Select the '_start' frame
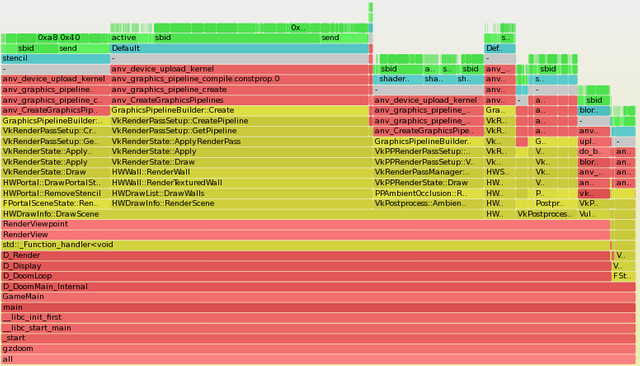This screenshot has height=366, width=640. point(318,338)
